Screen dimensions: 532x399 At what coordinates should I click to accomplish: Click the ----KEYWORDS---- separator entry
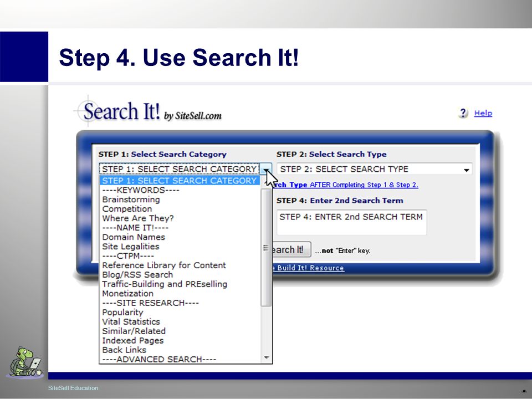point(141,190)
